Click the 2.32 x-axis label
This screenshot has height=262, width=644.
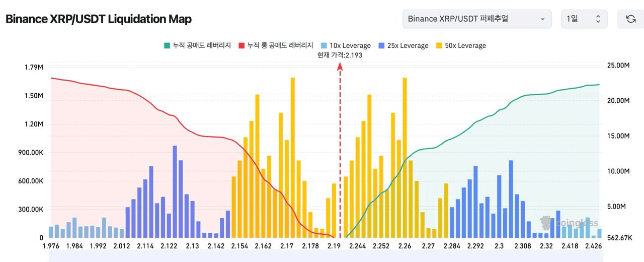[546, 246]
